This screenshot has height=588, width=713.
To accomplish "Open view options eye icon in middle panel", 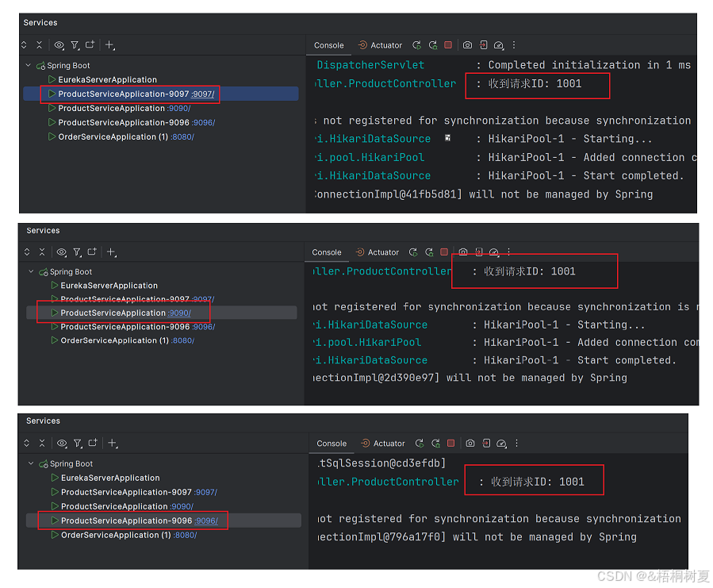I will [62, 252].
